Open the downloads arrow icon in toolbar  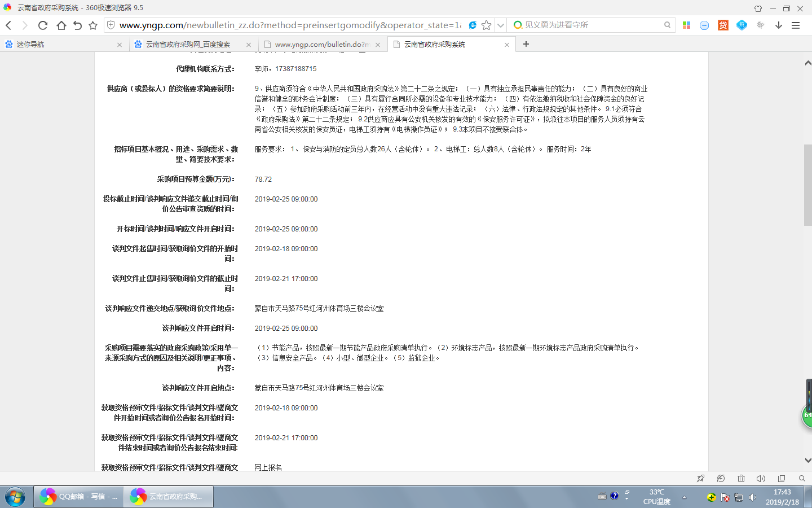pyautogui.click(x=779, y=25)
